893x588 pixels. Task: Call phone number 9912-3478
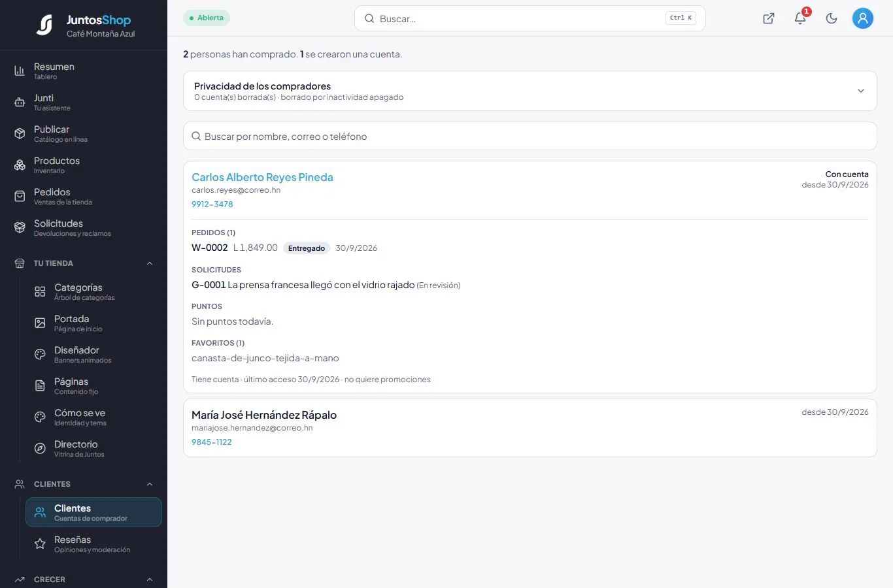click(x=212, y=204)
